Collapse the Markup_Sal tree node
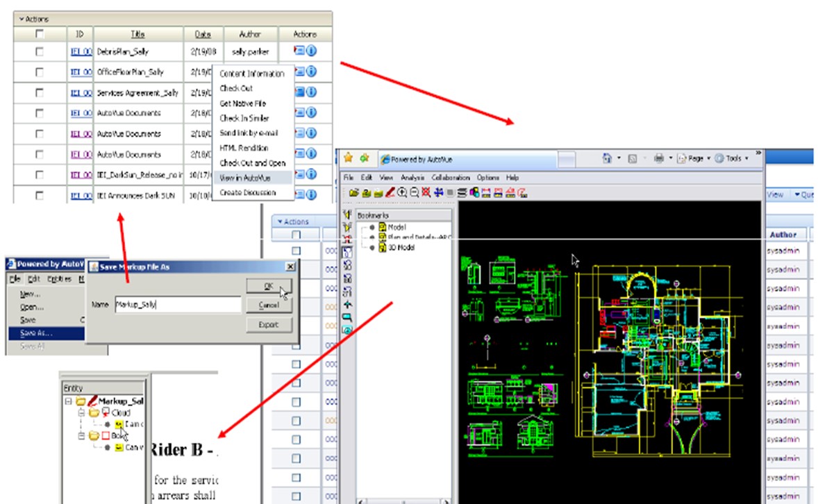 tap(68, 401)
